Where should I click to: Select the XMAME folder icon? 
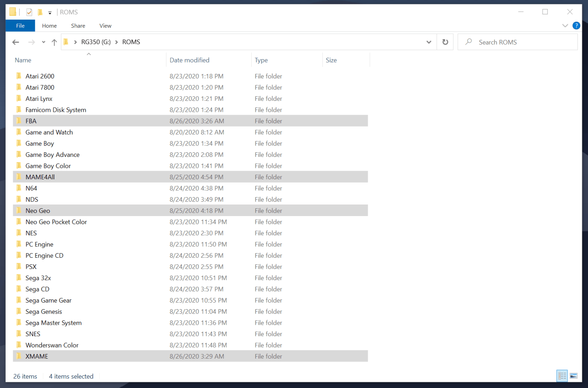(x=19, y=357)
